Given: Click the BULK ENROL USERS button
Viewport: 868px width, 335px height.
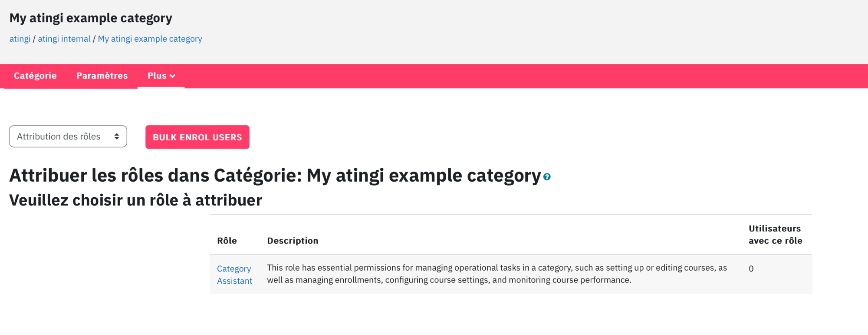Looking at the screenshot, I should pos(197,137).
